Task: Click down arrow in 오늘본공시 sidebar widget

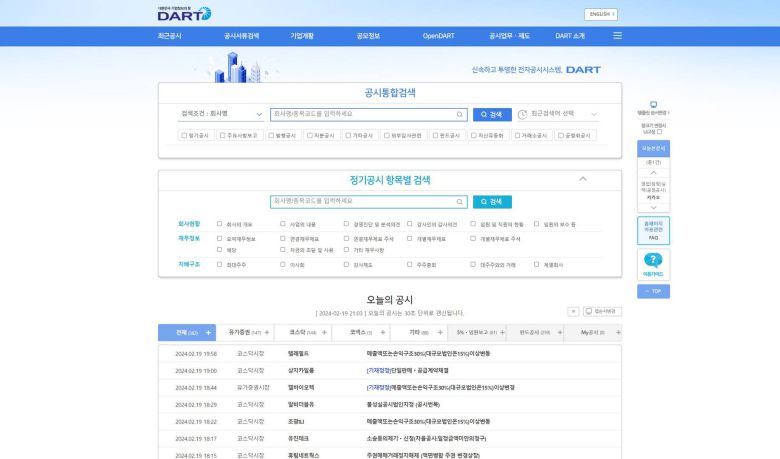Action: [x=654, y=207]
